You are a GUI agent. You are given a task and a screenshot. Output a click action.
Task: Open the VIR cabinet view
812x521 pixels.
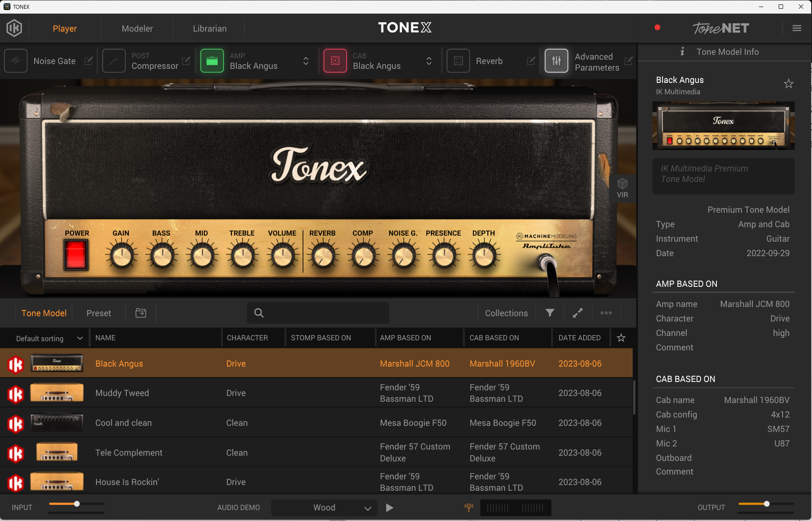[623, 188]
